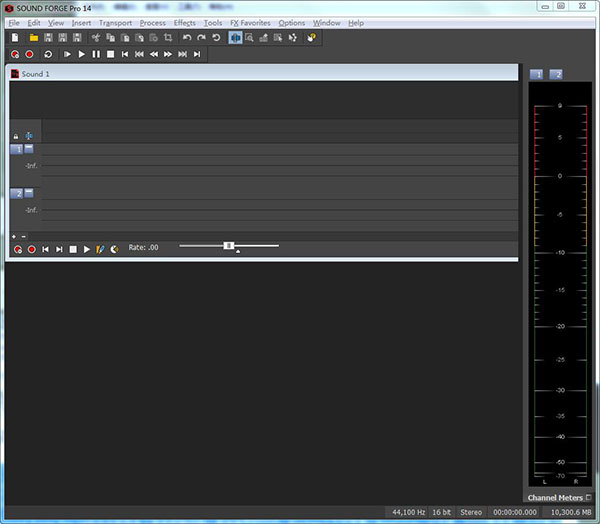Open the View menu
Screen dimensions: 600x524
[56, 23]
